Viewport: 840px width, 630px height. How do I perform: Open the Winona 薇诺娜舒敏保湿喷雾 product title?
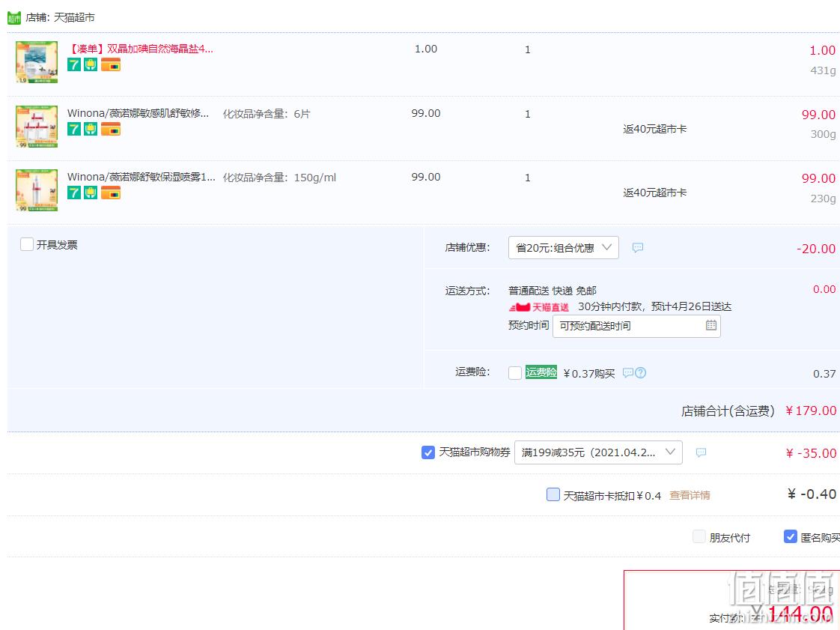click(141, 178)
